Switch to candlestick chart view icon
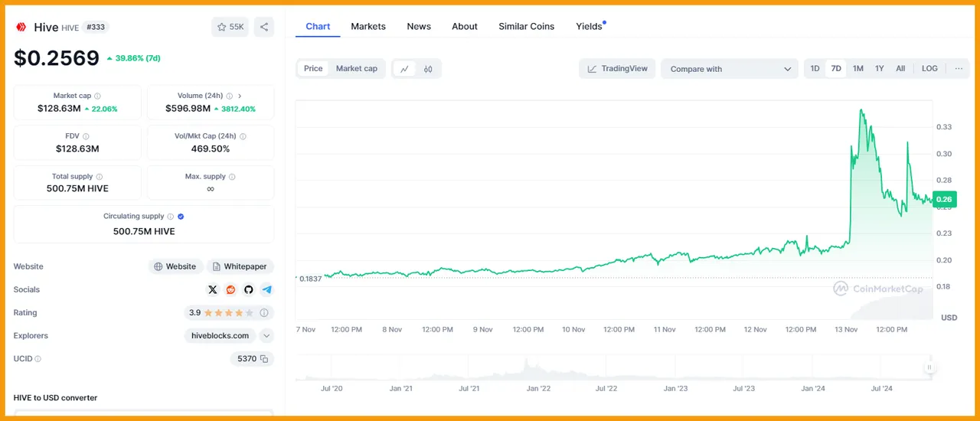The image size is (980, 421). 428,69
